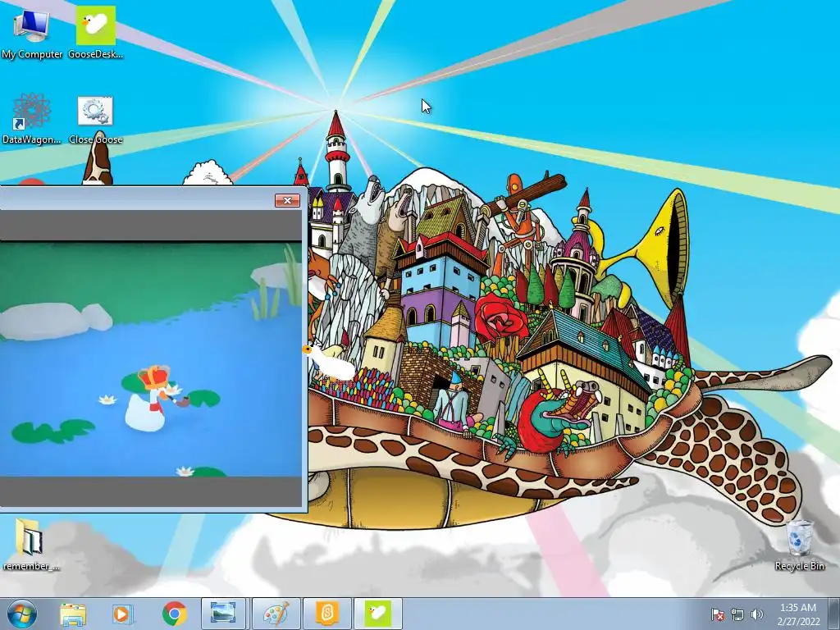840x630 pixels.
Task: Switch to the Paint taskbar item
Action: point(275,614)
